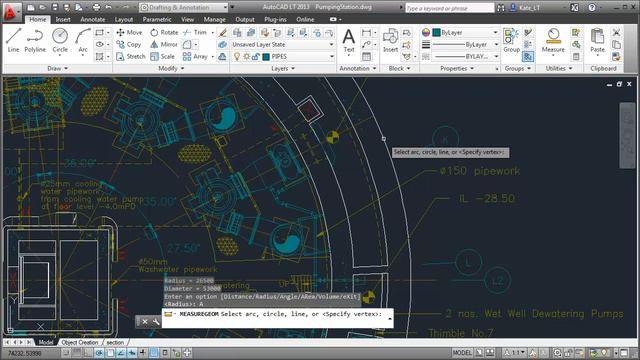
Task: Open the Output ribbon tab
Action: click(245, 19)
